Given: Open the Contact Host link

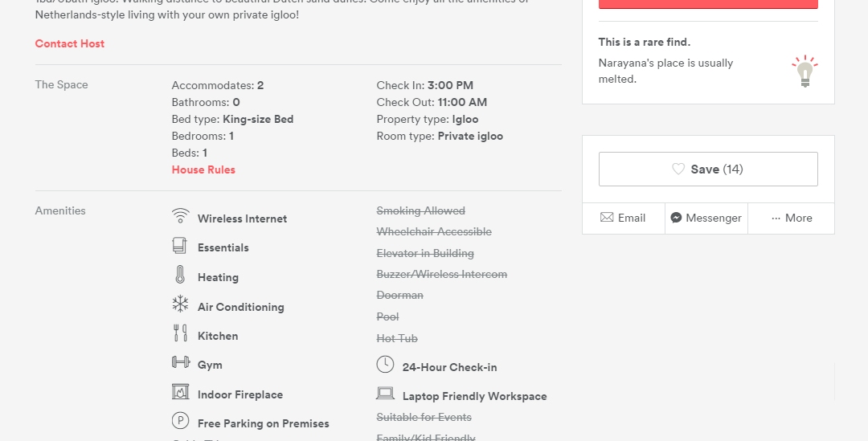Looking at the screenshot, I should click(70, 43).
